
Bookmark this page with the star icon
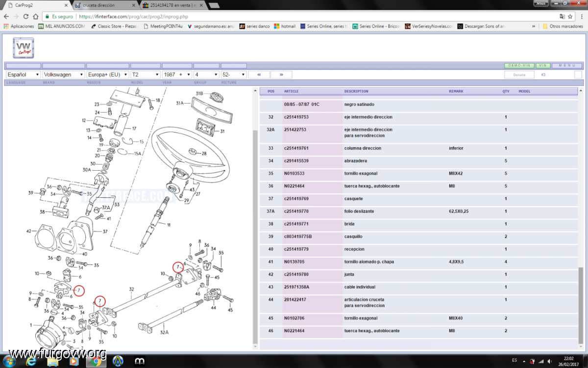(571, 16)
